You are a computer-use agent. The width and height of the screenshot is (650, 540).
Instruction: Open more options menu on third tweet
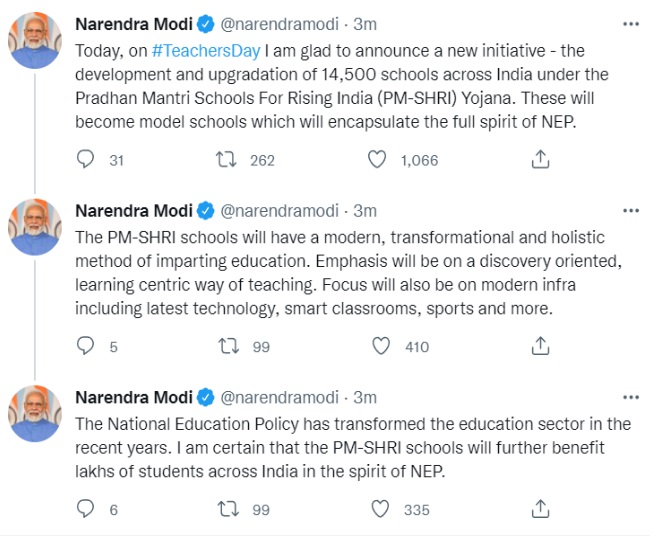(x=630, y=397)
